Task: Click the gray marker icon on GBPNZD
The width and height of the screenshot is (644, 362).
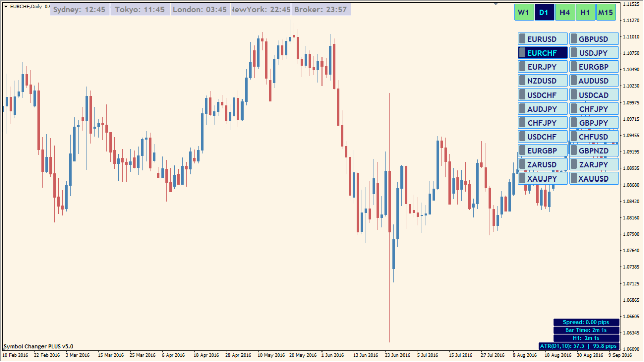Action: (x=574, y=150)
